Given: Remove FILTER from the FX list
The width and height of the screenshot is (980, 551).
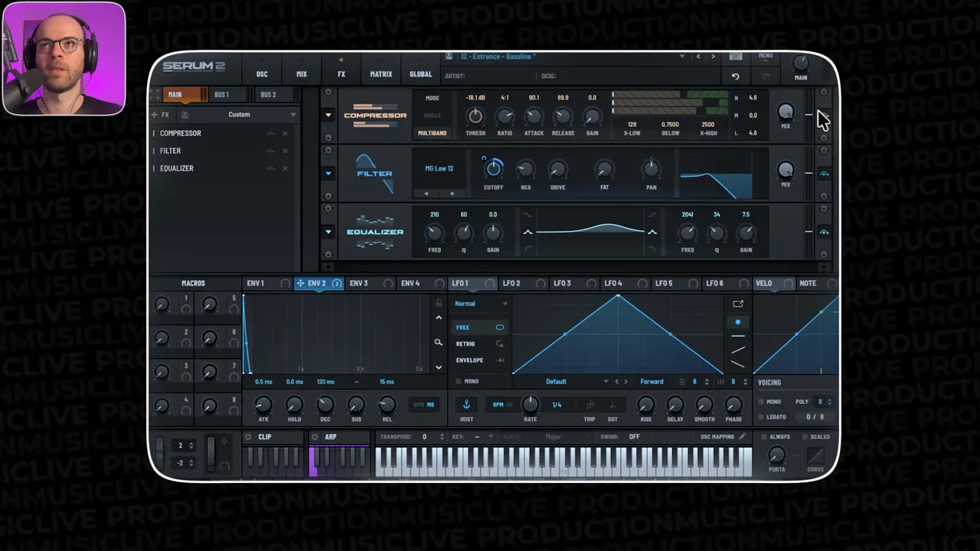Looking at the screenshot, I should point(285,151).
